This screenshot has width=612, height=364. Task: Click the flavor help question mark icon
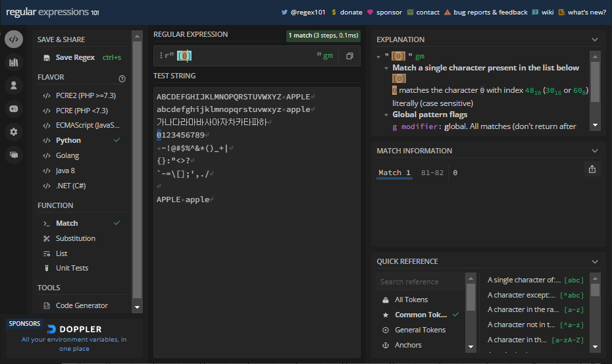coord(122,78)
